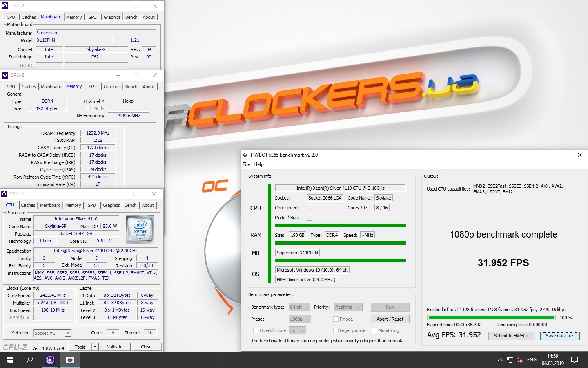Click CPU-Z Mainboard window title icon
This screenshot has width=588, height=368.
coord(5,6)
